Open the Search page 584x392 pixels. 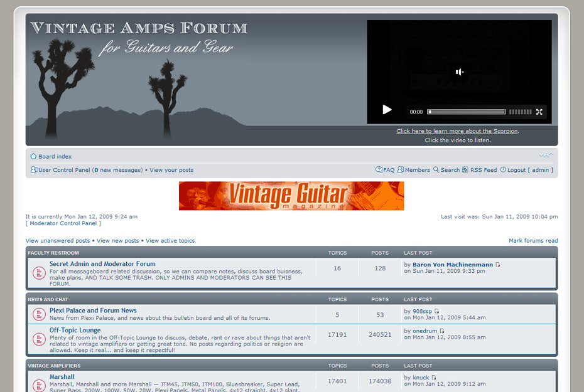pos(450,170)
